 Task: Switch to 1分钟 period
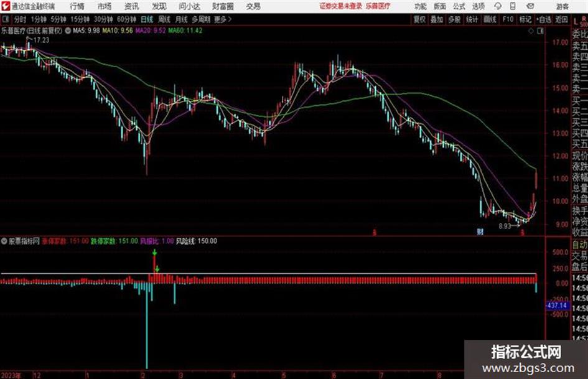[x=39, y=19]
